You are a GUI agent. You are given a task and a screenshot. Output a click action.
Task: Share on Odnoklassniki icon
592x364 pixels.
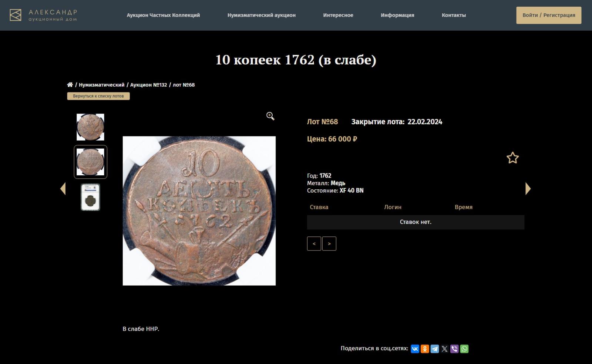click(x=425, y=349)
